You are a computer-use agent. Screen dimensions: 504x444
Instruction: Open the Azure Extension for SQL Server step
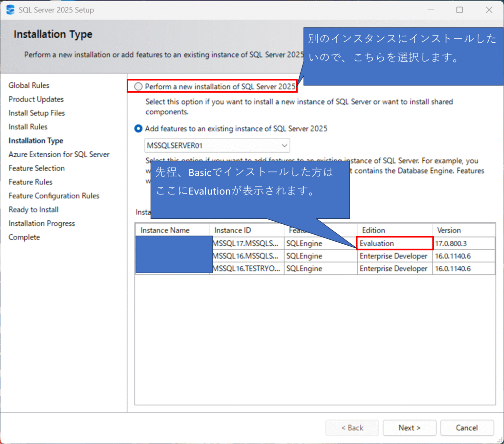[59, 154]
